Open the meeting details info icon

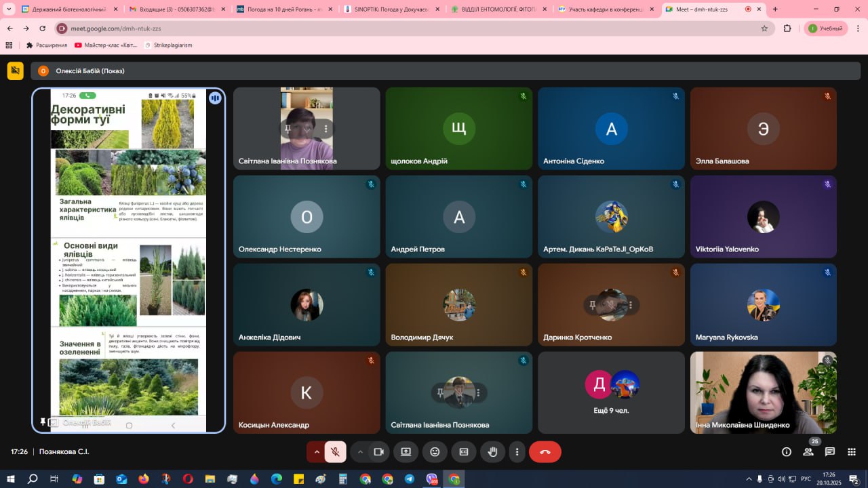[x=787, y=452]
